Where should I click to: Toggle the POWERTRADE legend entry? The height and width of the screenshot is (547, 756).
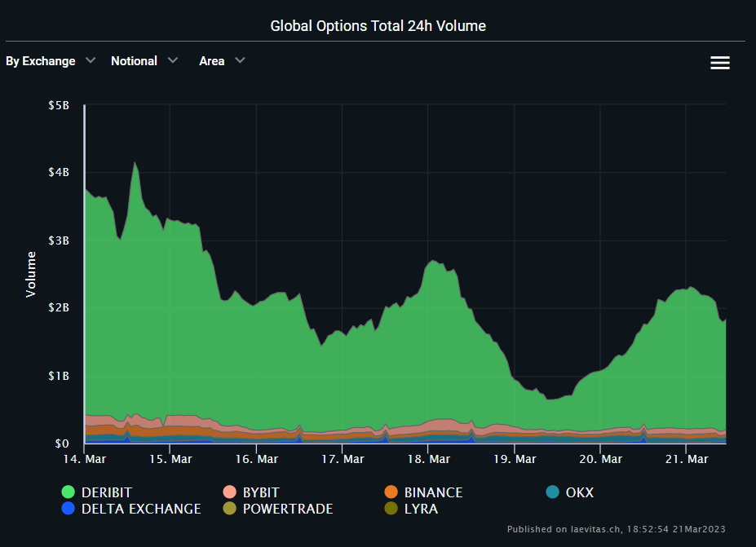tap(278, 509)
